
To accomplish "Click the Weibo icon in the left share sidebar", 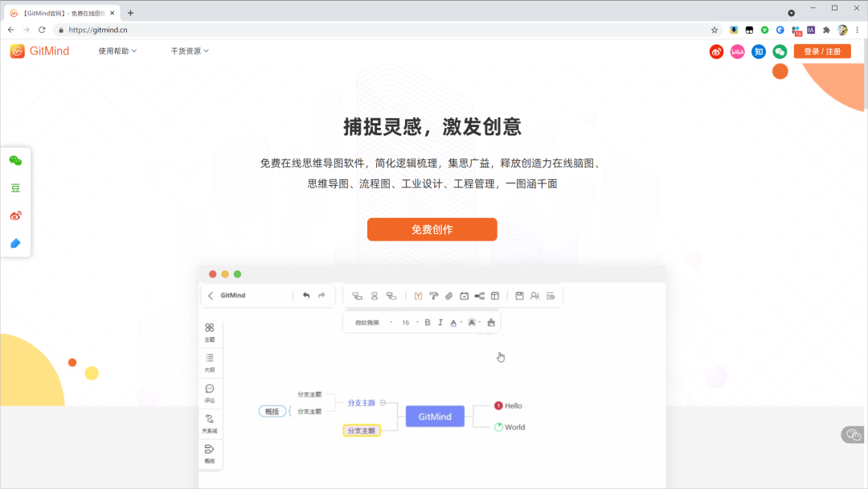I will point(15,216).
